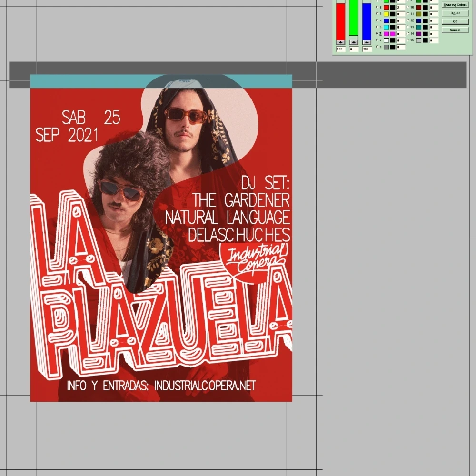
Task: Select color number 8 radio button
Action: [377, 47]
